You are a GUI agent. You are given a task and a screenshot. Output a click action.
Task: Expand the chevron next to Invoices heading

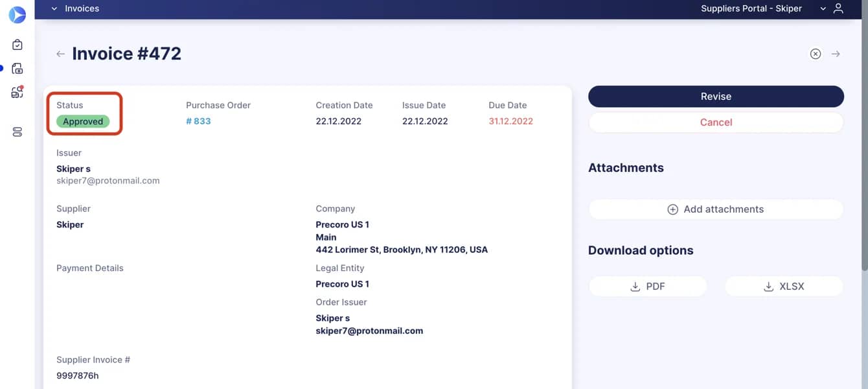(54, 8)
